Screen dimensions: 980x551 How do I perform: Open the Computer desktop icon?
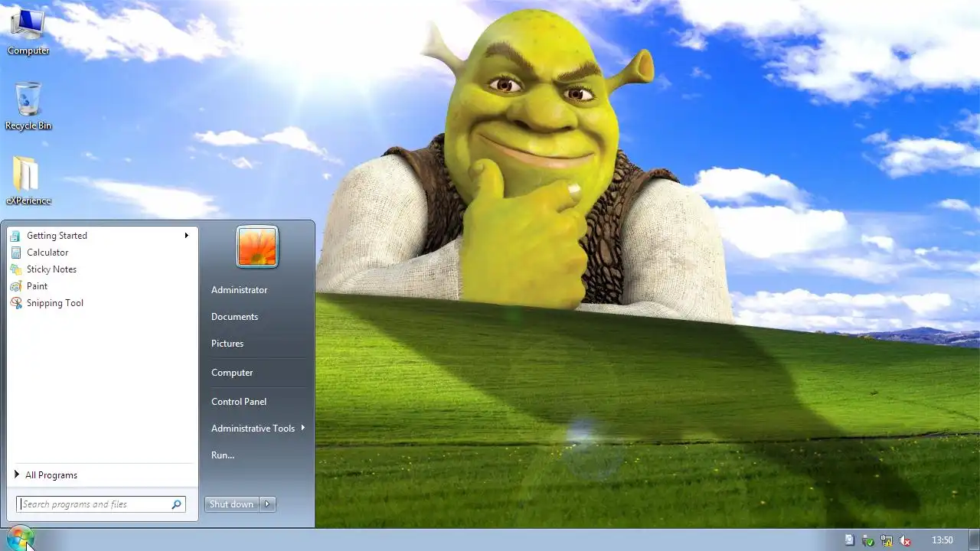coord(28,31)
